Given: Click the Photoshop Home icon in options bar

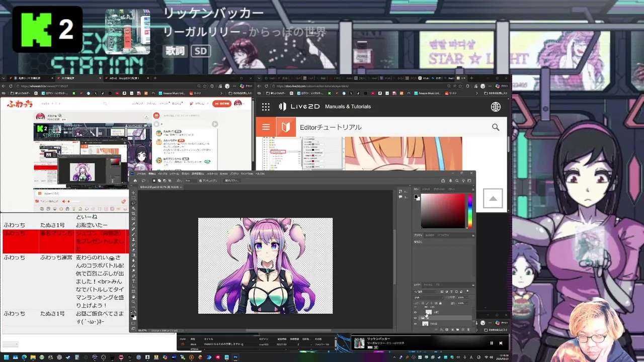Looking at the screenshot, I should coord(135,180).
